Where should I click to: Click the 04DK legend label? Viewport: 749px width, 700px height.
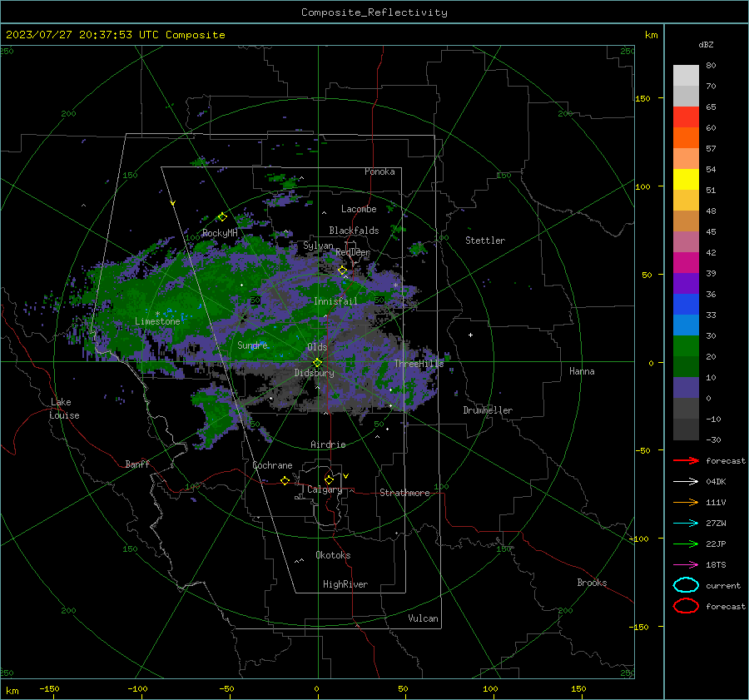tap(716, 482)
